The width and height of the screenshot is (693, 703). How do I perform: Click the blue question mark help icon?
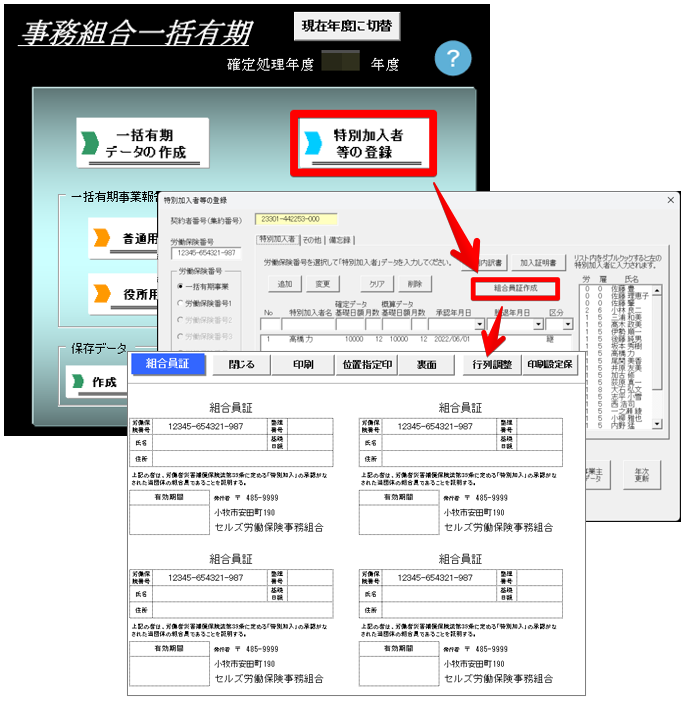pos(453,58)
